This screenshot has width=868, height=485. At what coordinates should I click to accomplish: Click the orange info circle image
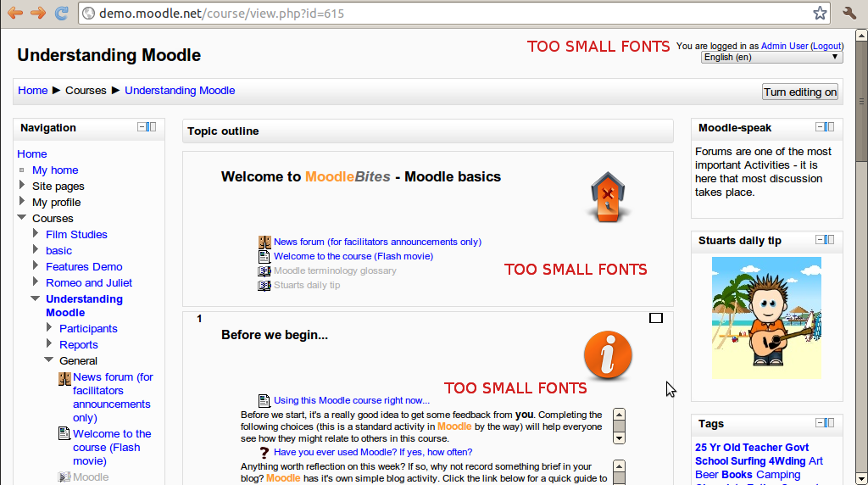608,355
